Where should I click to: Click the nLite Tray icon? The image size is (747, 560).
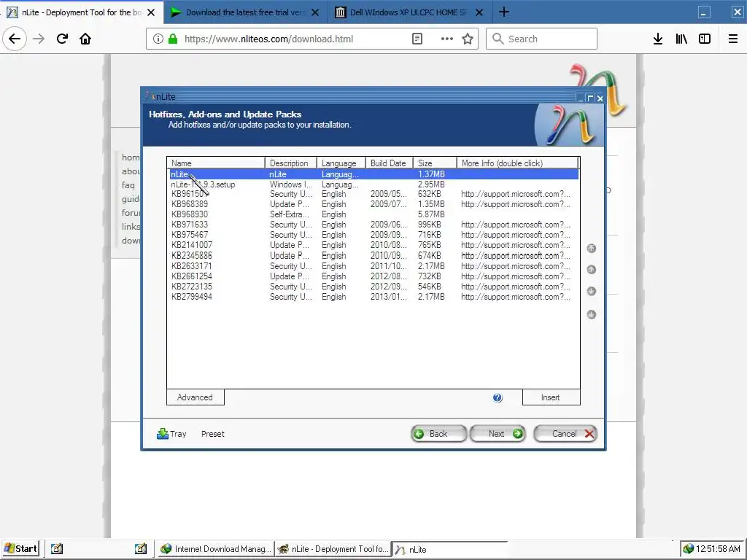171,434
